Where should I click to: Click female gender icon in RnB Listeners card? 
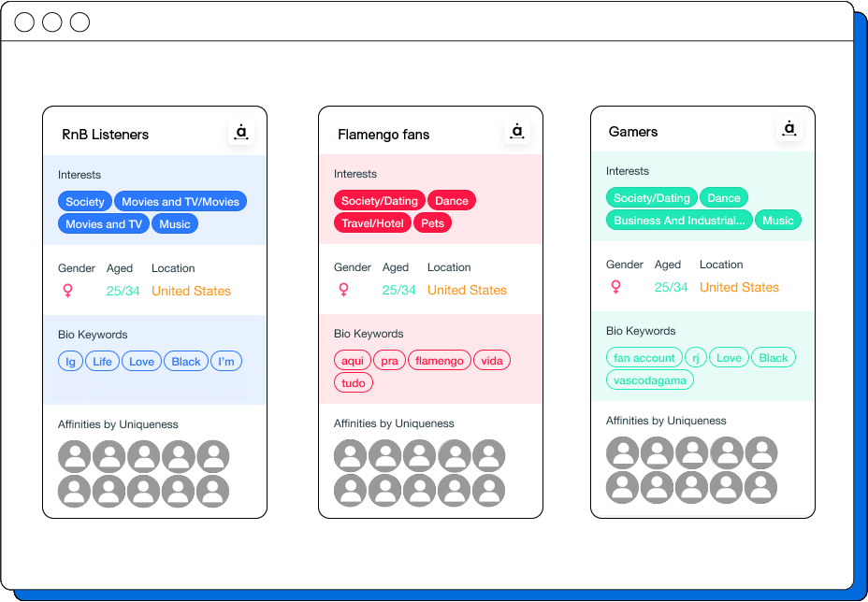tap(67, 292)
